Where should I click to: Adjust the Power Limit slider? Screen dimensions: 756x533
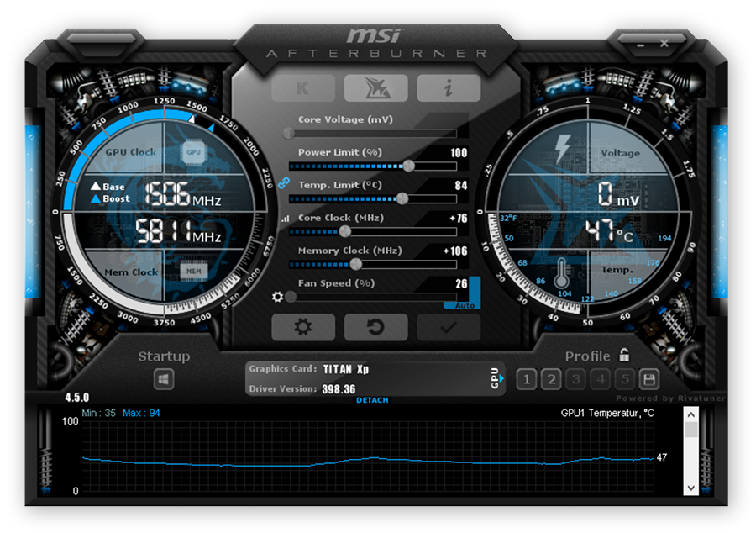coord(407,165)
